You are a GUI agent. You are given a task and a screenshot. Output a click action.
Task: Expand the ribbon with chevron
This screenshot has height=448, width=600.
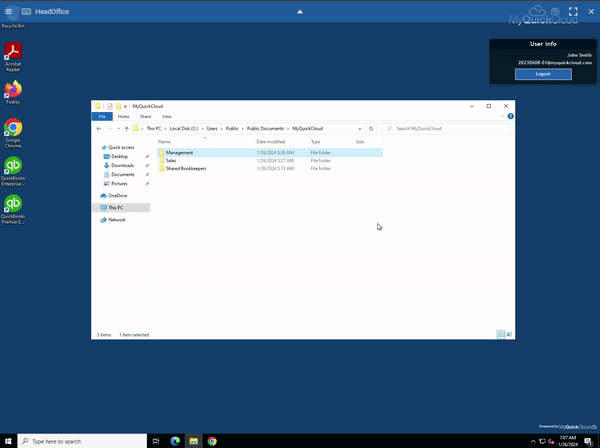pos(502,116)
